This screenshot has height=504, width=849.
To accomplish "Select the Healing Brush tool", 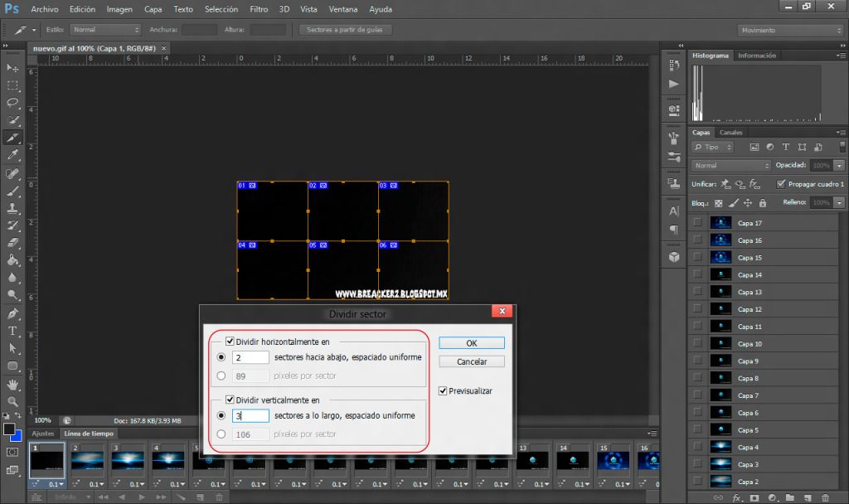I will click(12, 173).
